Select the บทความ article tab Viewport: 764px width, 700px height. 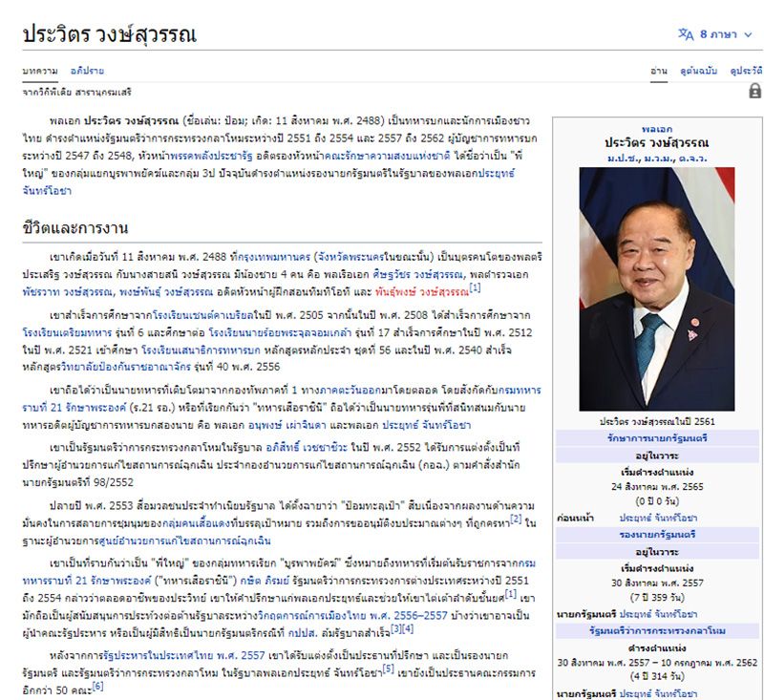[40, 71]
